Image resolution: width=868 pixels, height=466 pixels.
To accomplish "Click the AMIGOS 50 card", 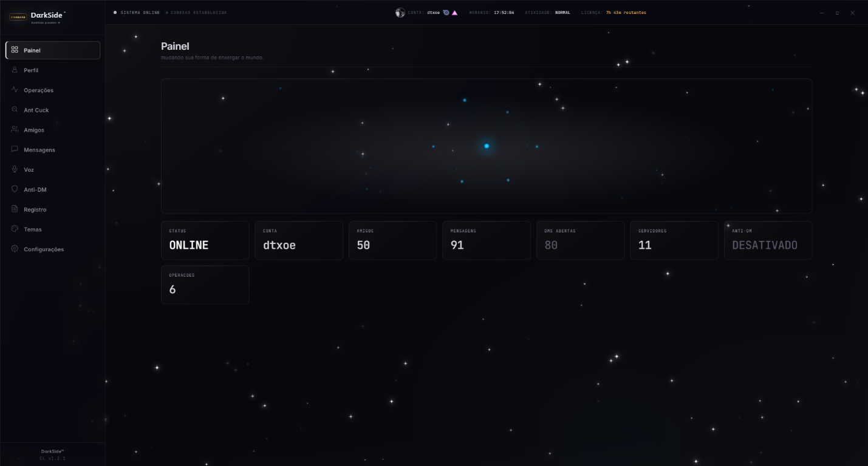I will (392, 240).
